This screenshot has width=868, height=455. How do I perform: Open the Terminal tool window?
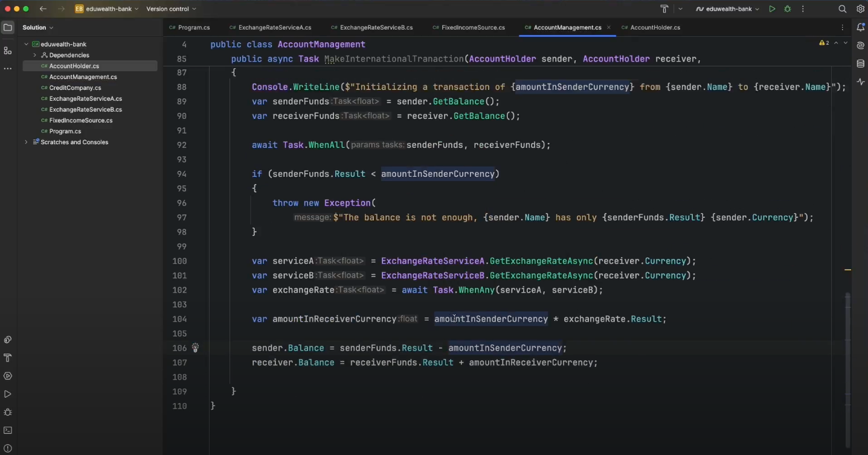(8, 430)
